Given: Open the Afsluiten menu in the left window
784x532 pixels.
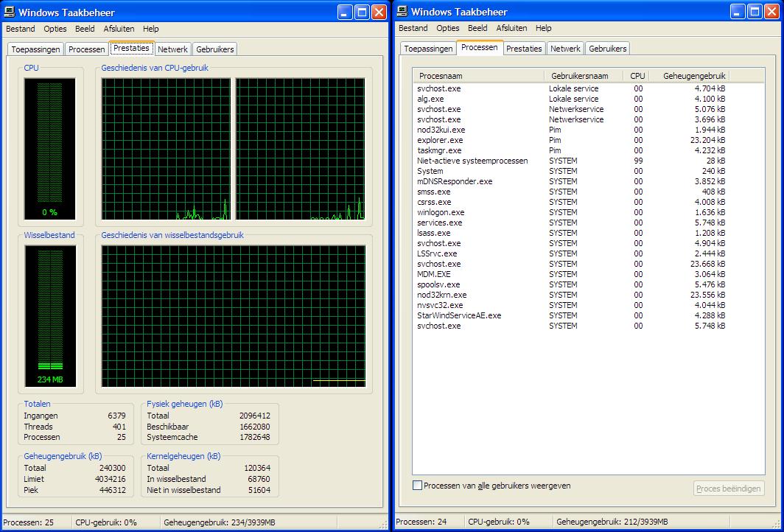Looking at the screenshot, I should pos(119,29).
